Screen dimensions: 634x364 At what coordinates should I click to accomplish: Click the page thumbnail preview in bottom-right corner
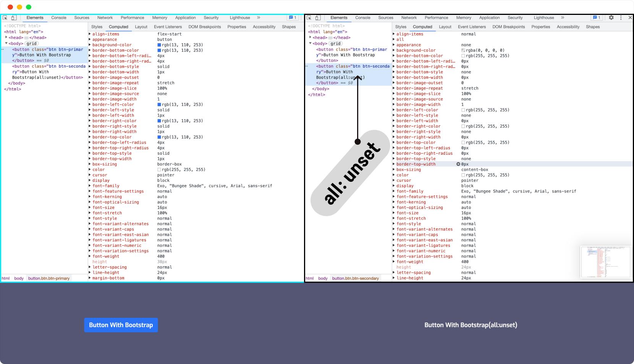click(x=605, y=262)
